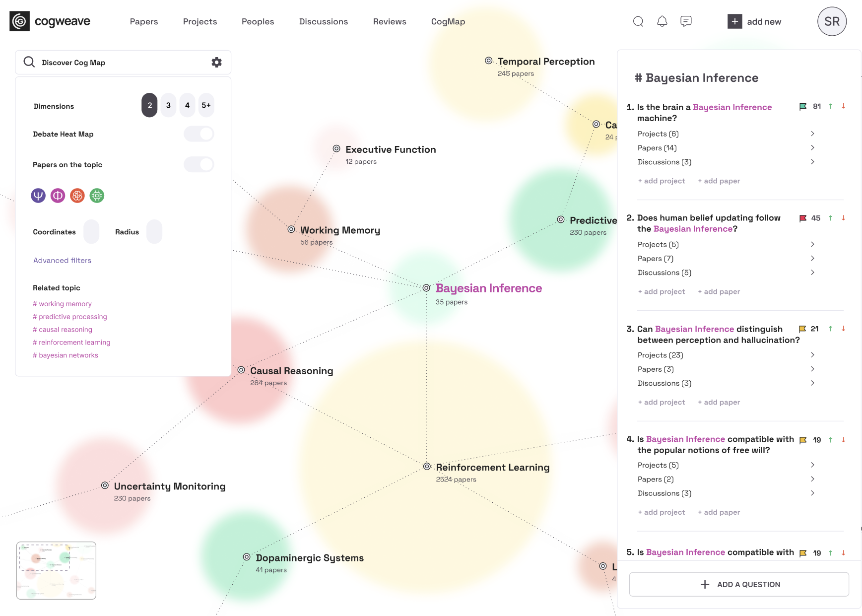
Task: Click the Cog Map minimap thumbnail
Action: click(x=56, y=570)
